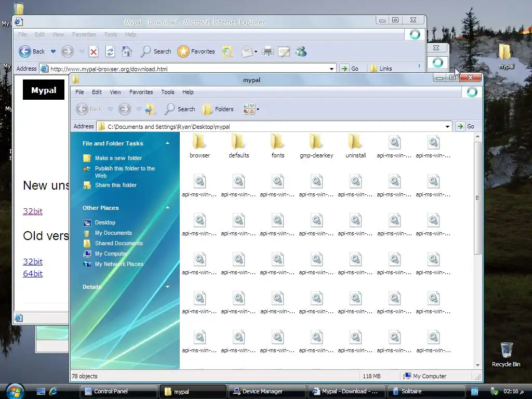Open Back history dropdown in Internet Explorer
This screenshot has width=532, height=399.
54,51
